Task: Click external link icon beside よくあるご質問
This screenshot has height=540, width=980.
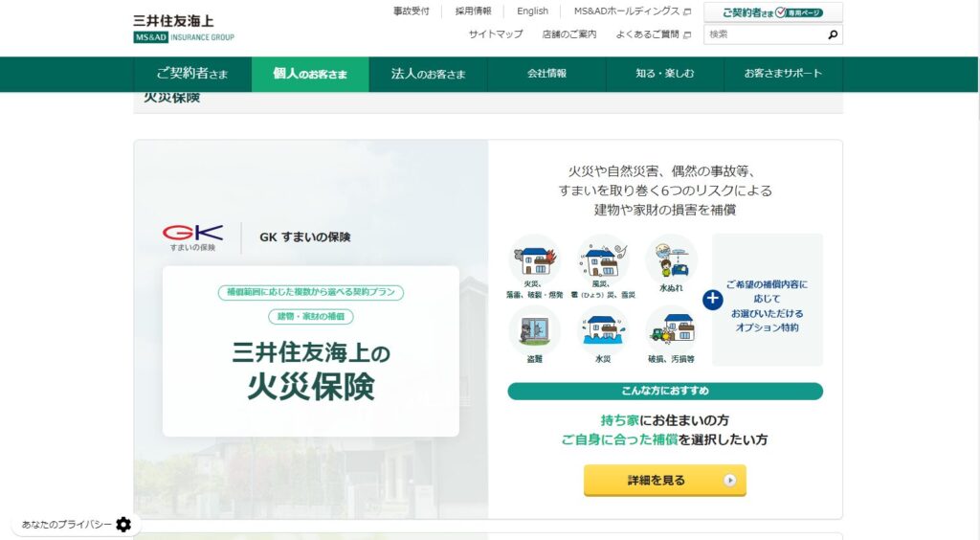Action: tap(687, 35)
